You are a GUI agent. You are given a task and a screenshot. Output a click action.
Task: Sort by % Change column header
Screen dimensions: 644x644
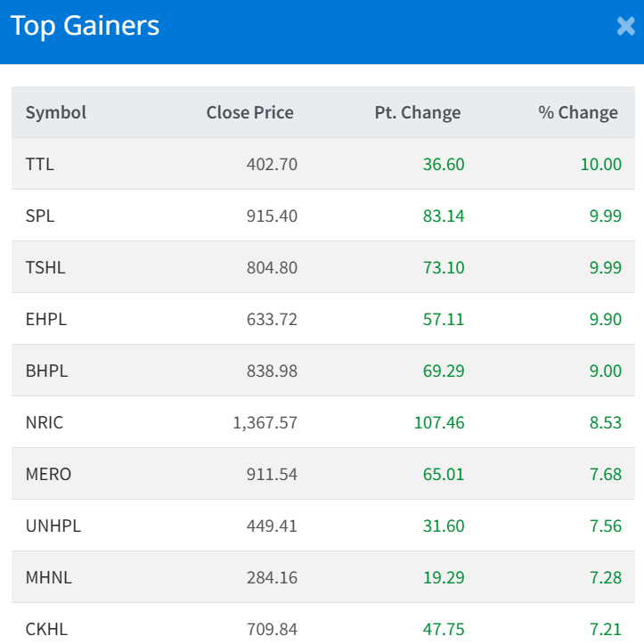[577, 112]
